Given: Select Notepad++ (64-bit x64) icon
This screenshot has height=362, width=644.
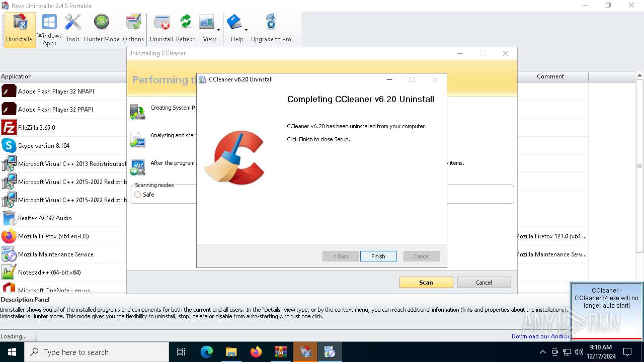Looking at the screenshot, I should [9, 272].
